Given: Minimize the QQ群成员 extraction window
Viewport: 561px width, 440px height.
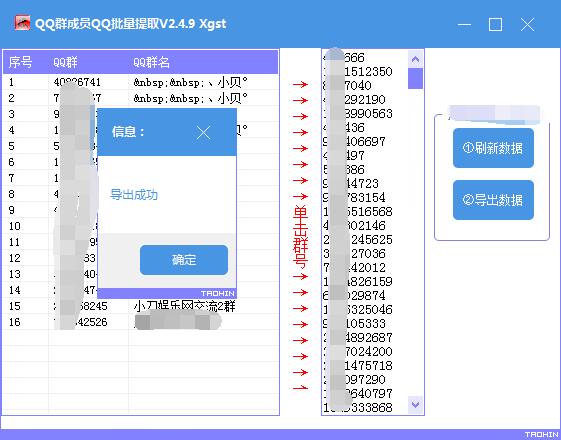Looking at the screenshot, I should click(x=464, y=25).
